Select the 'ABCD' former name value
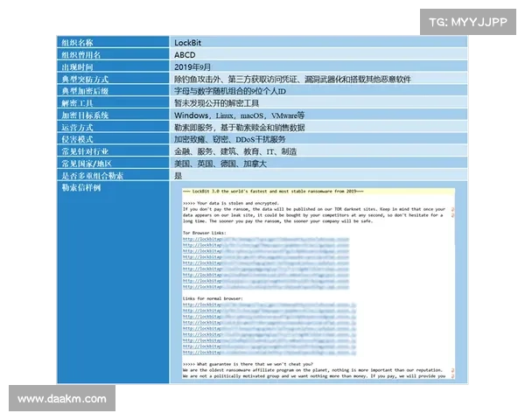Image resolution: width=525 pixels, height=420 pixels. 185,54
